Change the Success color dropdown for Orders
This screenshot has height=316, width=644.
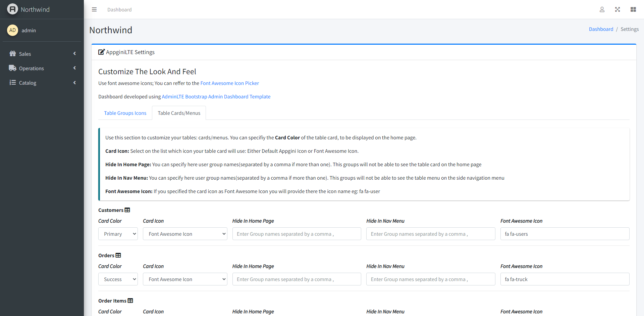[x=118, y=279]
